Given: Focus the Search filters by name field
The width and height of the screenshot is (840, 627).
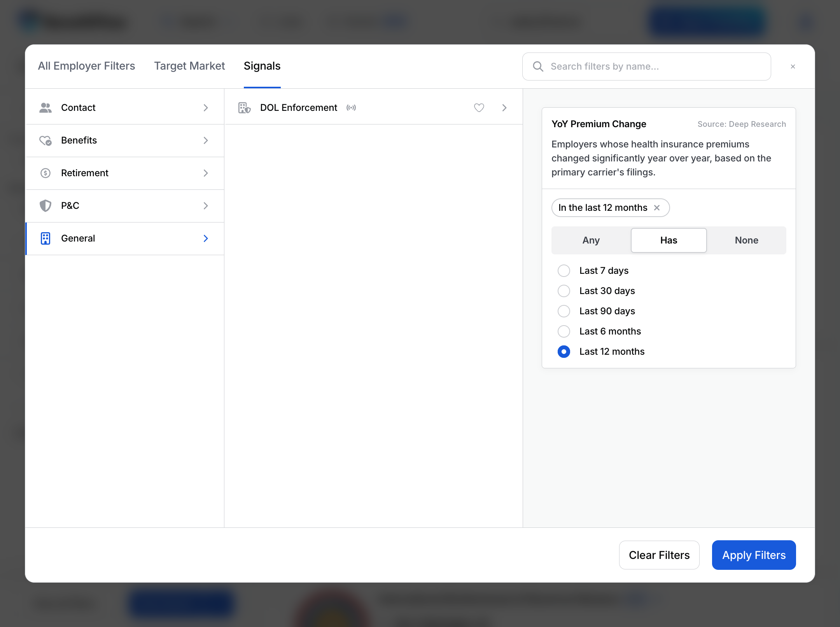Looking at the screenshot, I should click(x=647, y=67).
